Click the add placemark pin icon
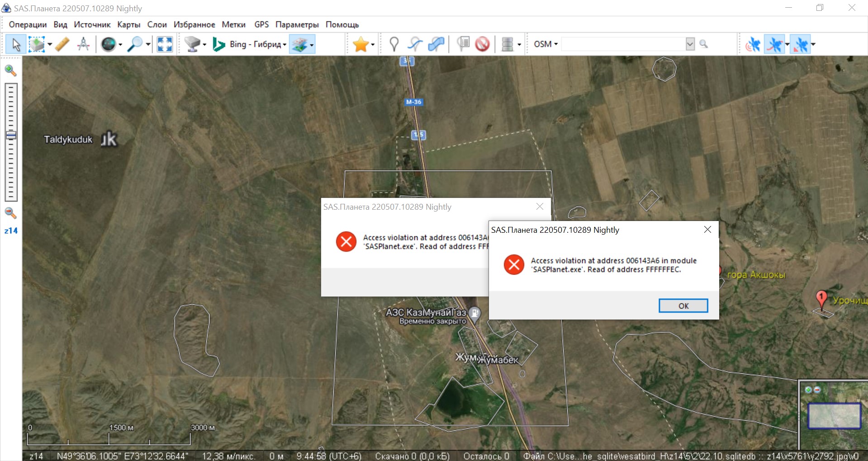Viewport: 868px width, 461px height. click(x=394, y=44)
